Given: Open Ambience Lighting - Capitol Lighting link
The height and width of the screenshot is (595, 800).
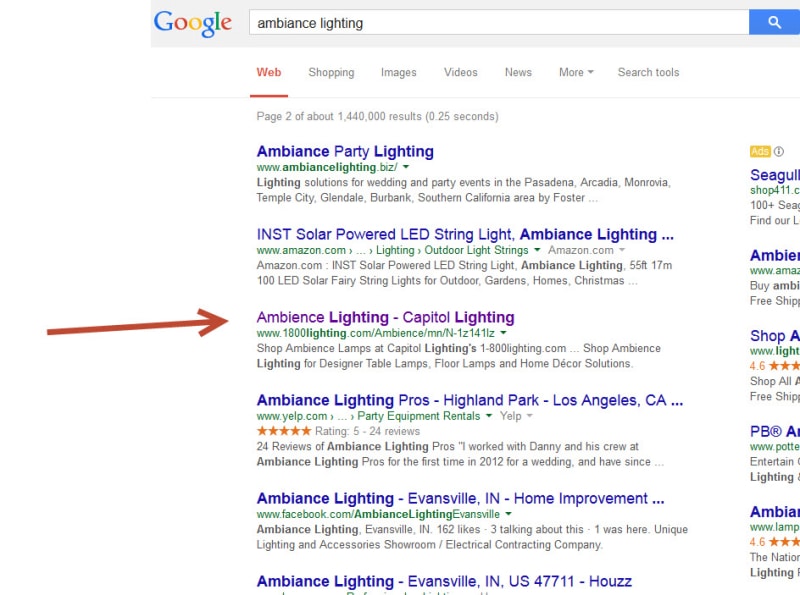Looking at the screenshot, I should point(385,317).
